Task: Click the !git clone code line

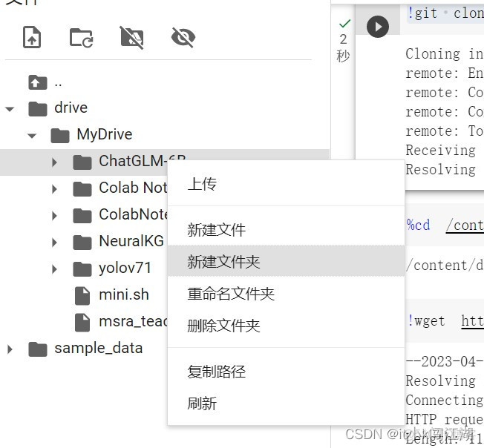Action: pyautogui.click(x=445, y=13)
